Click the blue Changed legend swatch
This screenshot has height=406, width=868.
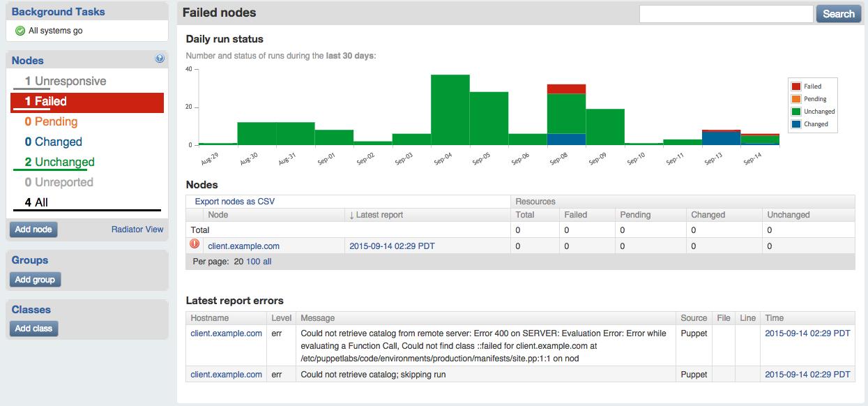coord(795,124)
